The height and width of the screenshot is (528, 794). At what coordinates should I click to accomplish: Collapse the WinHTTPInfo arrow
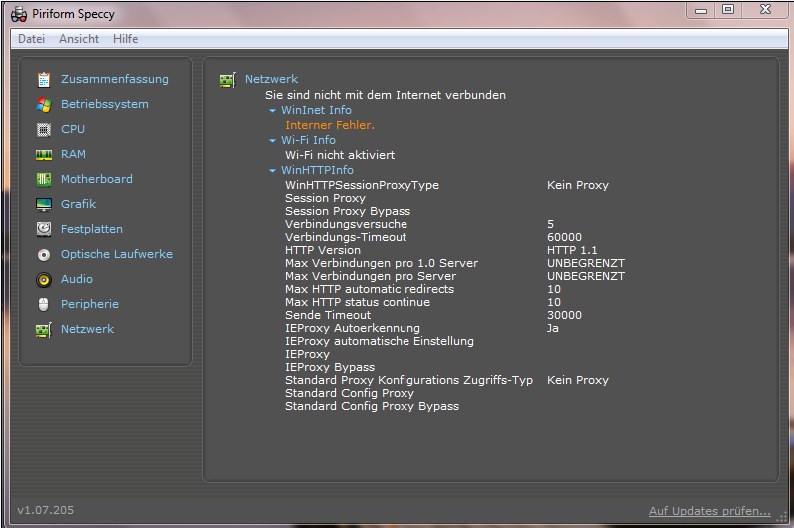tap(272, 171)
